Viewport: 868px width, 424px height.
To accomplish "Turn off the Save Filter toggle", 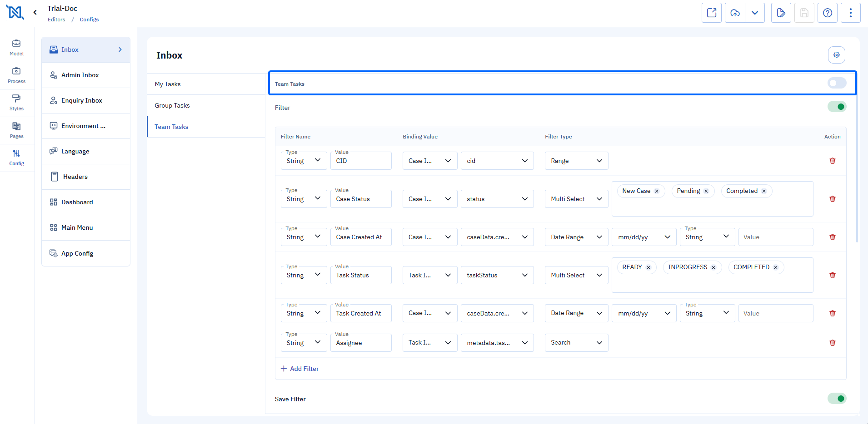I will click(x=837, y=399).
